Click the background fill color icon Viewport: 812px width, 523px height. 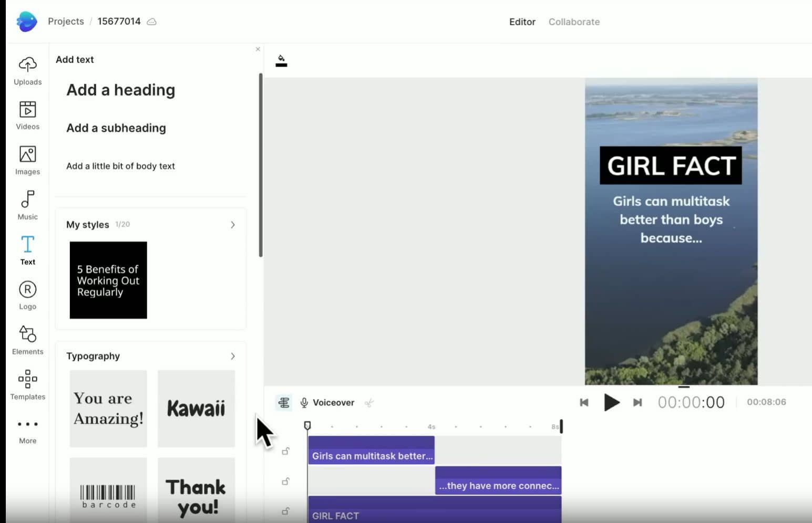coord(281,61)
